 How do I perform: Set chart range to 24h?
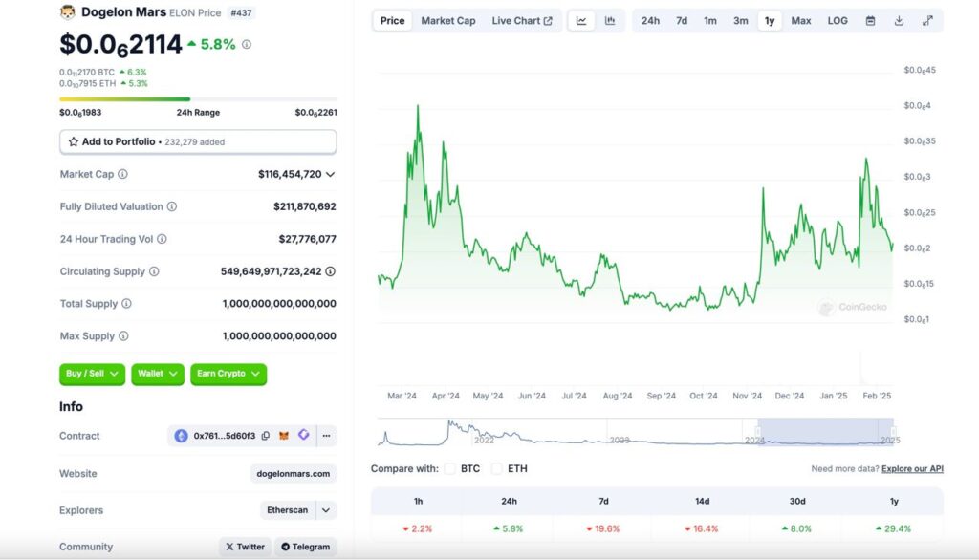[650, 21]
